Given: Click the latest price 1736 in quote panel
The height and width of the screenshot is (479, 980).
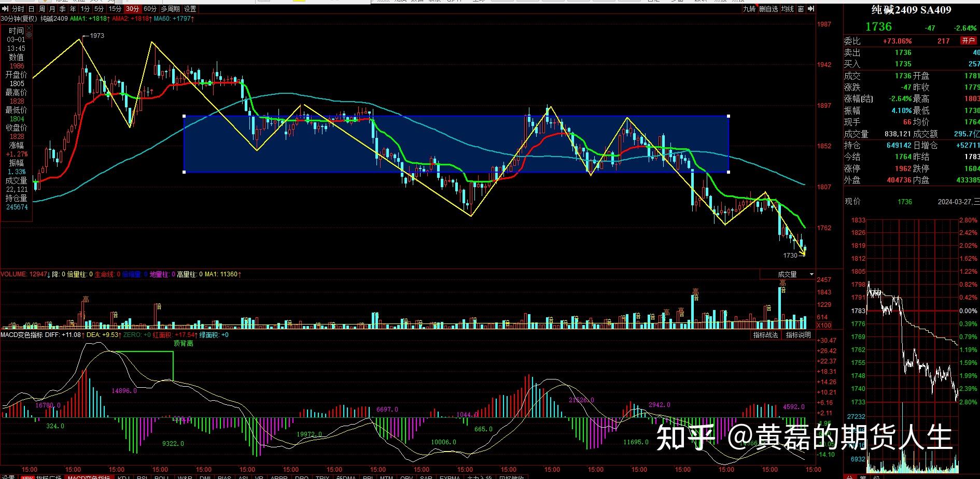Looking at the screenshot, I should point(878,27).
